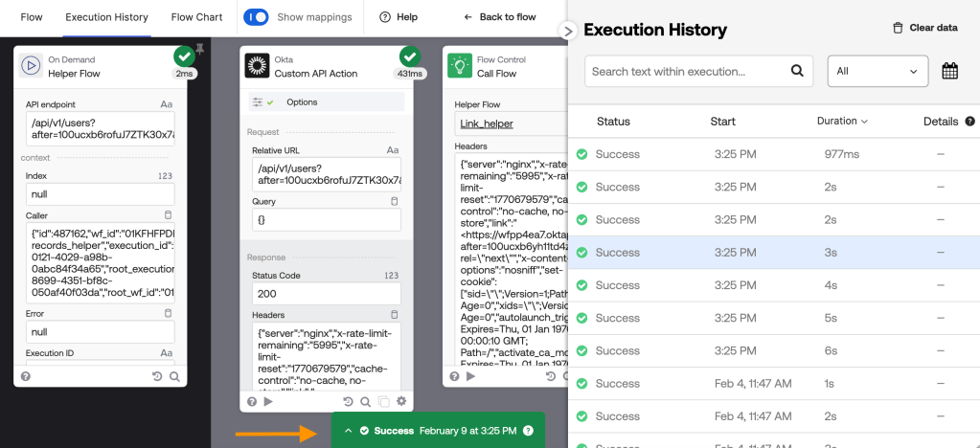
Task: Click the Help button in the top toolbar
Action: 399,17
